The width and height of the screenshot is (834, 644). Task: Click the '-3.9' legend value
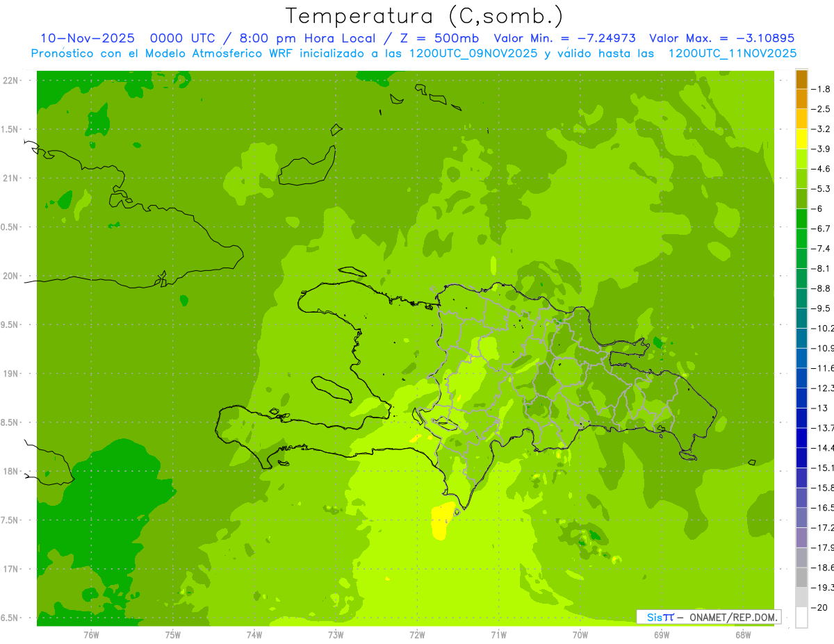click(821, 149)
